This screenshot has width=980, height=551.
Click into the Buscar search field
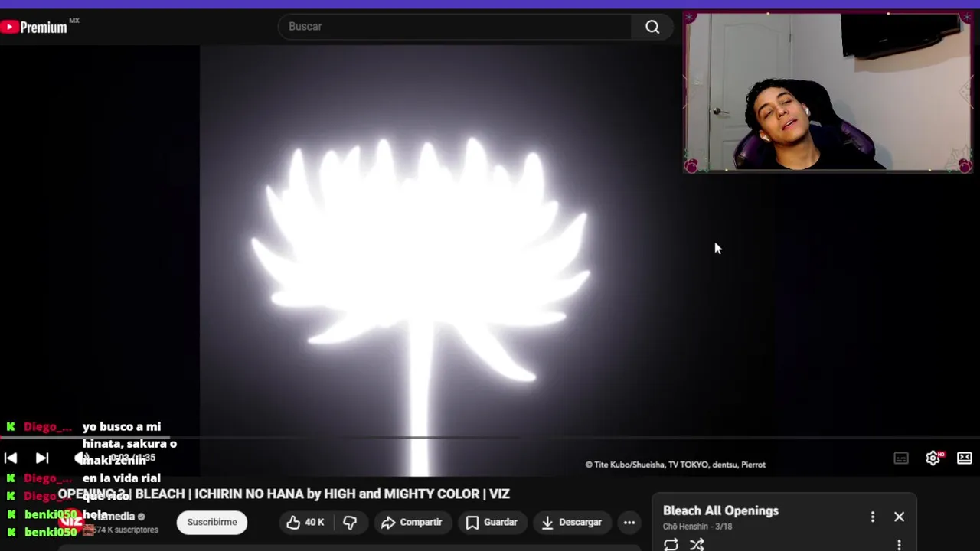click(455, 27)
